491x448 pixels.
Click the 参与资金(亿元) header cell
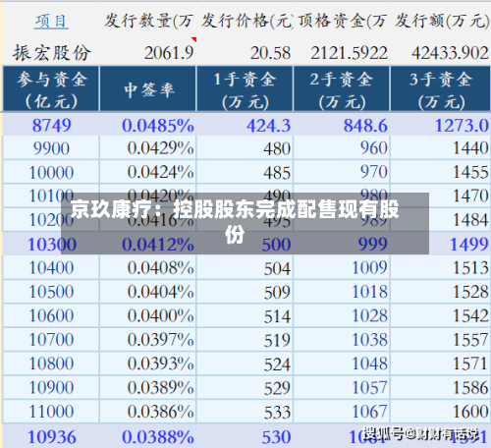click(51, 88)
